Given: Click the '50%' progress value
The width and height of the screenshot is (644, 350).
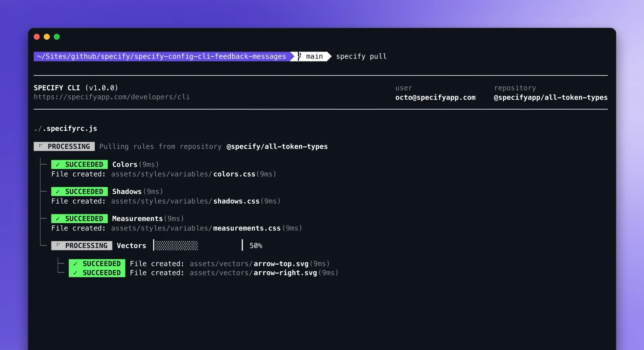Looking at the screenshot, I should coord(256,246).
